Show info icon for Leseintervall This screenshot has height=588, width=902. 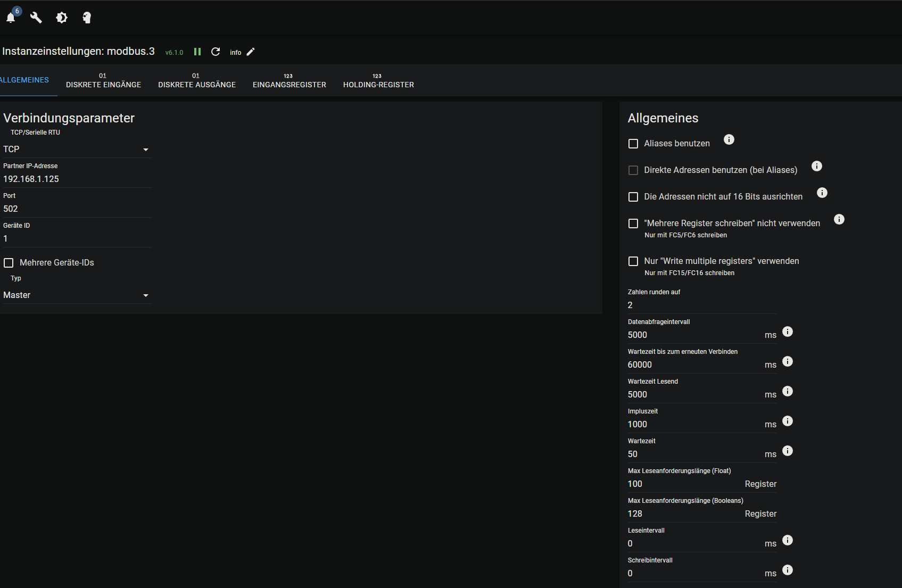click(788, 540)
